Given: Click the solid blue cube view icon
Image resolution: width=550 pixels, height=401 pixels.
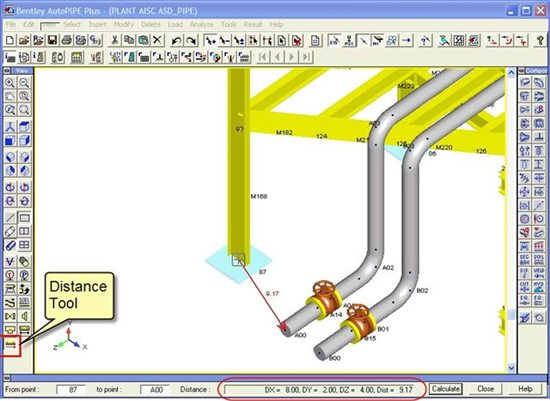Looking at the screenshot, I should 10,141.
